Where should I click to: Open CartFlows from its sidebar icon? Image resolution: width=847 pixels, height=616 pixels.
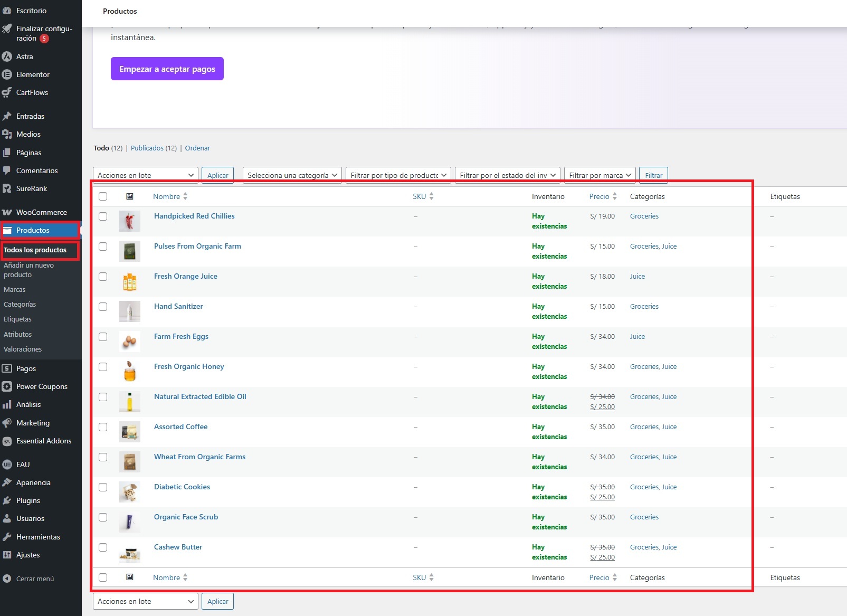7,92
